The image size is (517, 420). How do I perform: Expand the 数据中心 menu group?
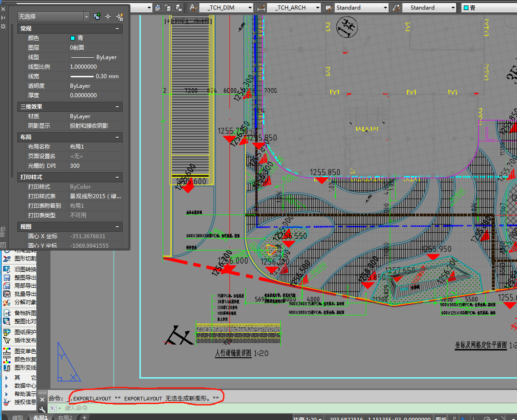point(25,386)
